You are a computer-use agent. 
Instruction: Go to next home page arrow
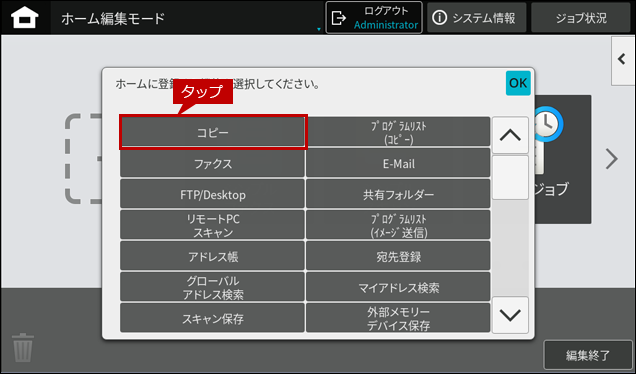pos(611,159)
